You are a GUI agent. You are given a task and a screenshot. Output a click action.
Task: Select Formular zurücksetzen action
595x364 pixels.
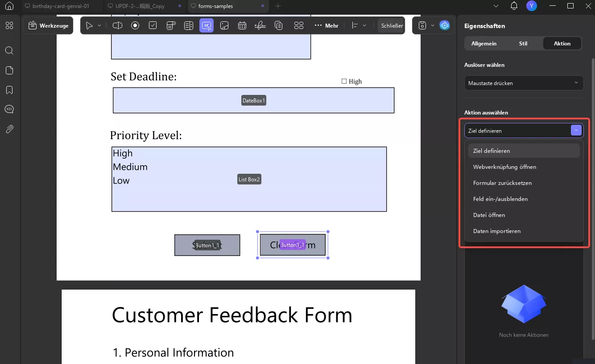[x=524, y=183]
